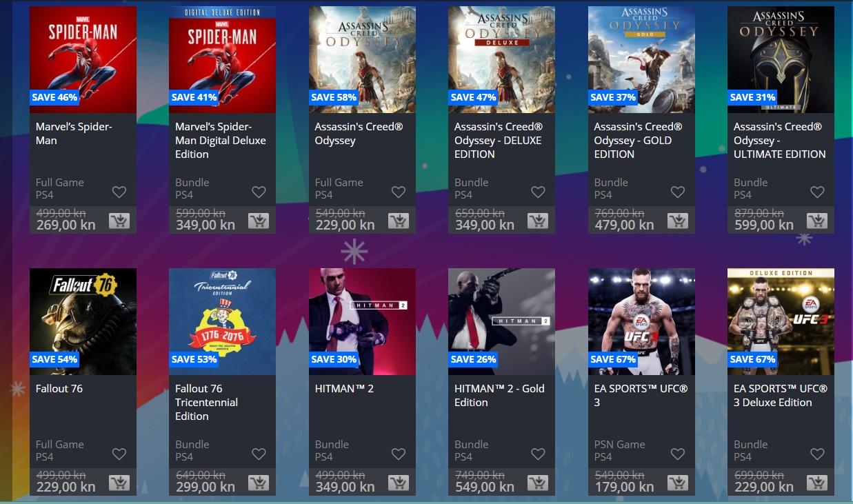Add Fallout 76 full game to cart
Image resolution: width=853 pixels, height=504 pixels.
tap(119, 483)
